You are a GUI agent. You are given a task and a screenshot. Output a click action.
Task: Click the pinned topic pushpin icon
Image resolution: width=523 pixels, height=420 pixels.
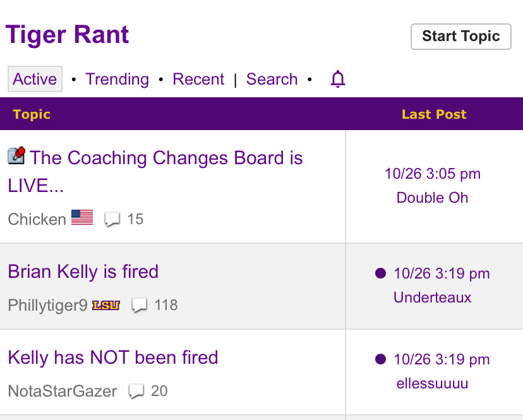(x=16, y=155)
